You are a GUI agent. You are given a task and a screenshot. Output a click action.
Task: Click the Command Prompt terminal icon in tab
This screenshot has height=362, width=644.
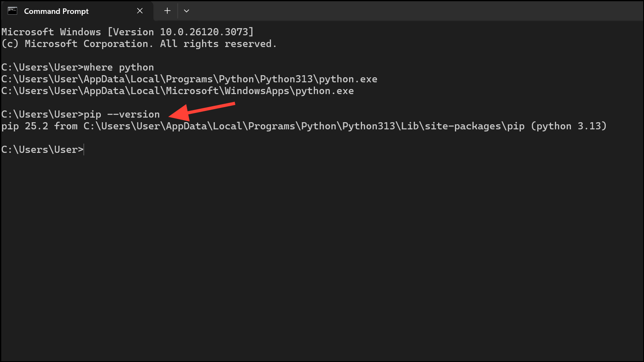[x=13, y=11]
